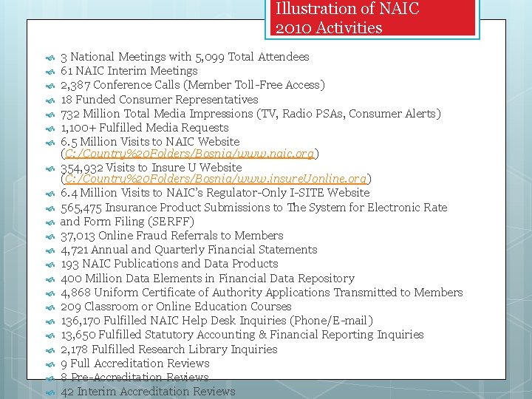Click '209 Classroom or Online Education Courses'
Screen dimensions: 532x399
coord(176,307)
